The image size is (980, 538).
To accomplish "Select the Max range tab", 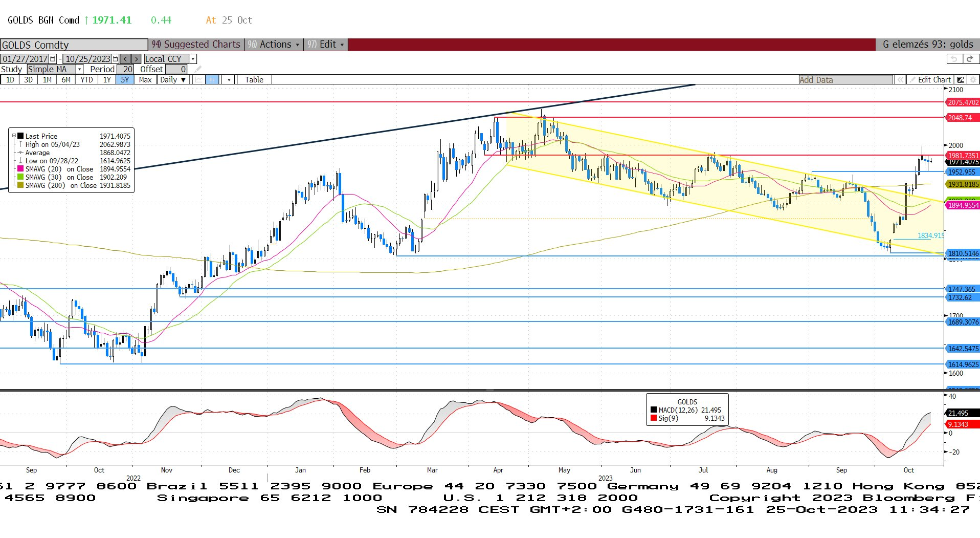I will pyautogui.click(x=145, y=80).
